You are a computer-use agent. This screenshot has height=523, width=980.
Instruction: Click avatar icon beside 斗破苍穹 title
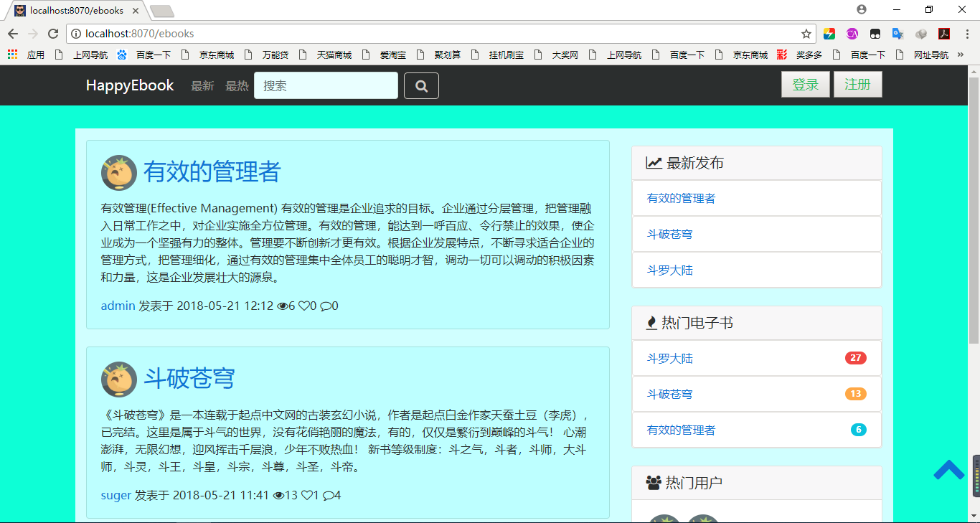pos(119,380)
